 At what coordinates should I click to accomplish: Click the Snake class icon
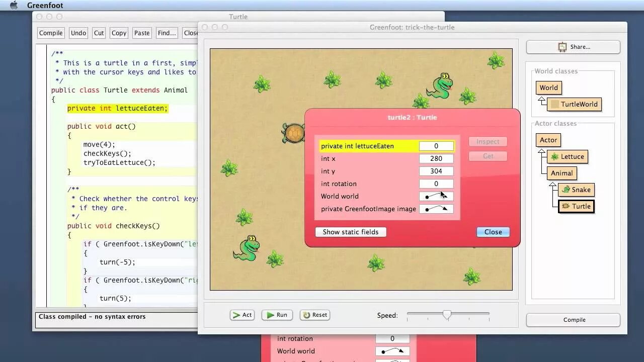click(566, 190)
